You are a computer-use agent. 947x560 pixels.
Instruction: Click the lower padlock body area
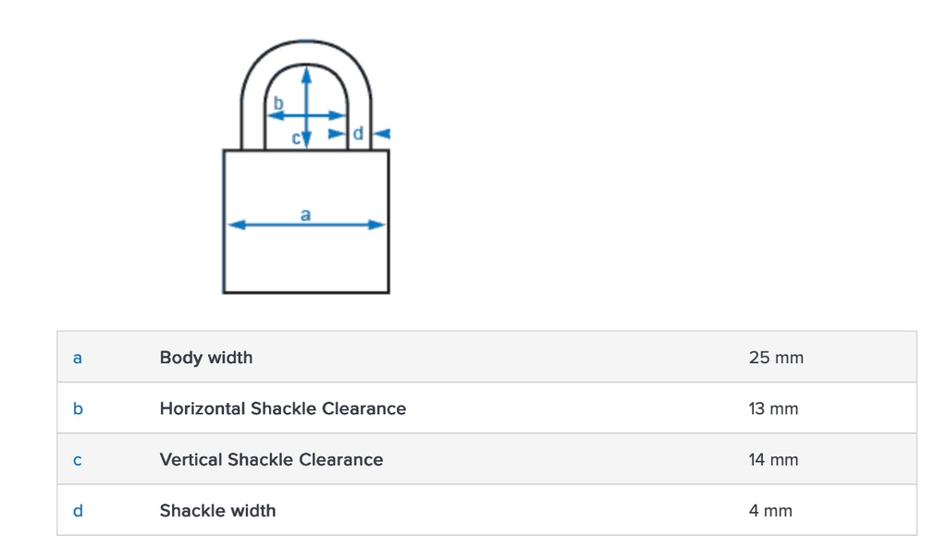[306, 263]
